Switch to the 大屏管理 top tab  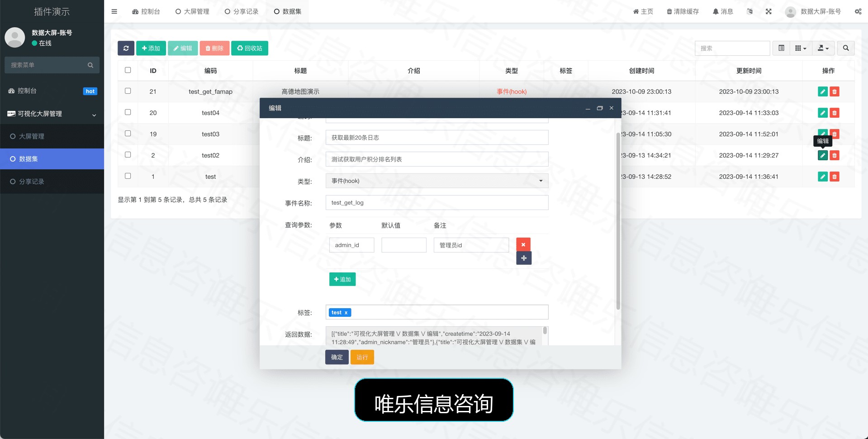192,11
